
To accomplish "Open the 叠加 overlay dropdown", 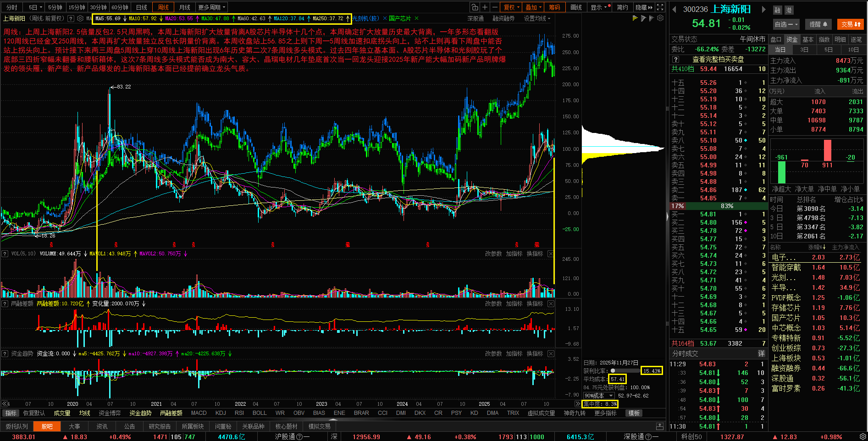I will pos(533,7).
